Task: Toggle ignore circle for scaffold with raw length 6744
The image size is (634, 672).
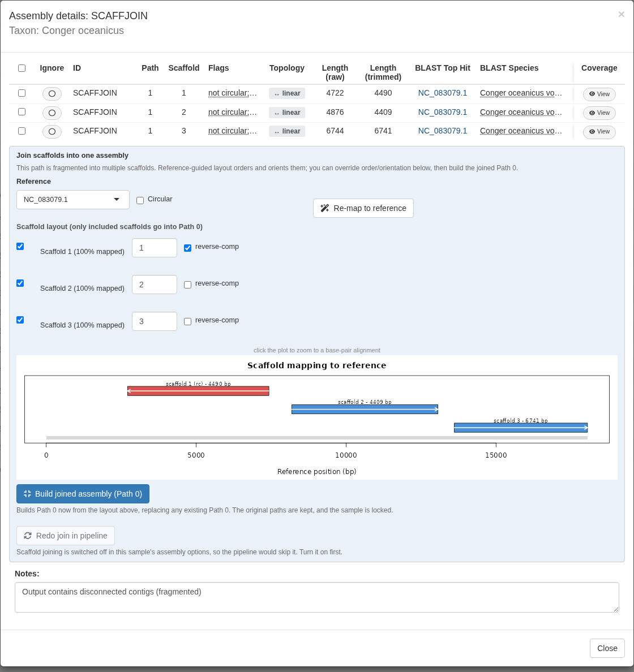Action: [52, 132]
